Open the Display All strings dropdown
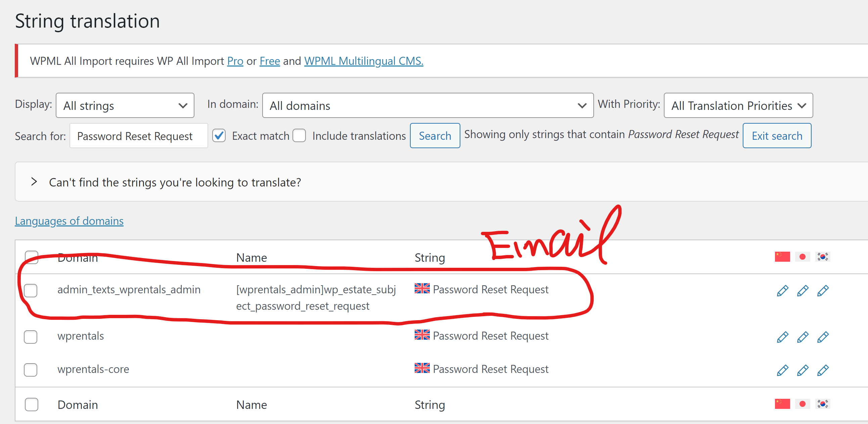The width and height of the screenshot is (868, 424). tap(125, 105)
